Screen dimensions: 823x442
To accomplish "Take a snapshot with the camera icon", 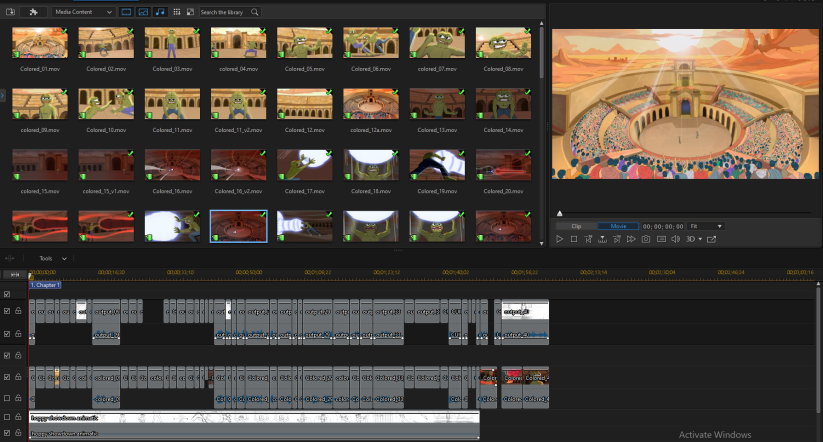I will tap(646, 239).
